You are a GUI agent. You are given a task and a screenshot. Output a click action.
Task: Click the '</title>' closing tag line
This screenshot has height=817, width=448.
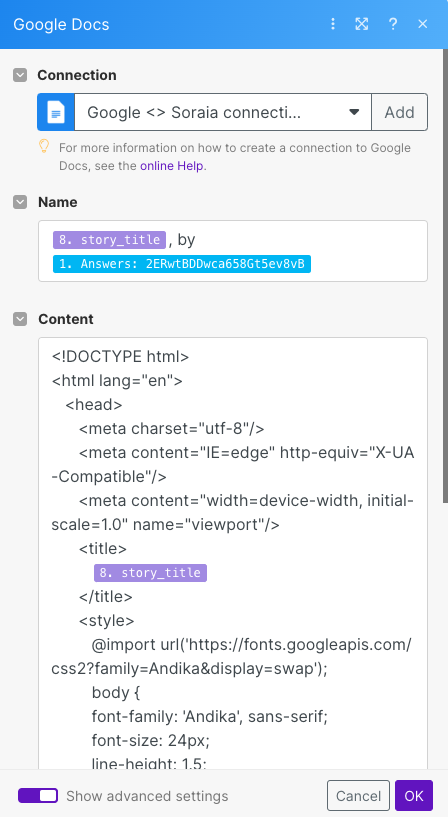point(106,596)
